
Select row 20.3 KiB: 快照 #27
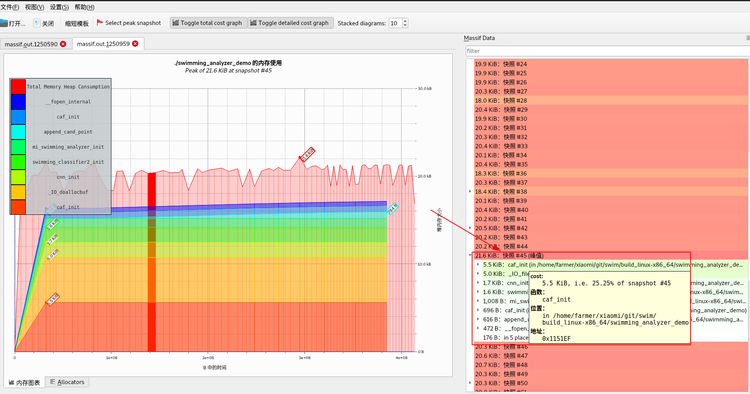pyautogui.click(x=610, y=91)
